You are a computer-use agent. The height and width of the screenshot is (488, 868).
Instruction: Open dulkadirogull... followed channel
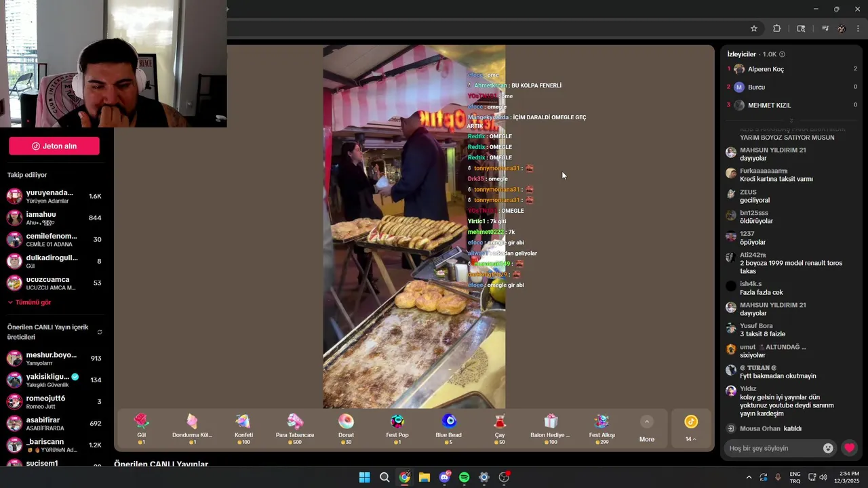[54, 261]
